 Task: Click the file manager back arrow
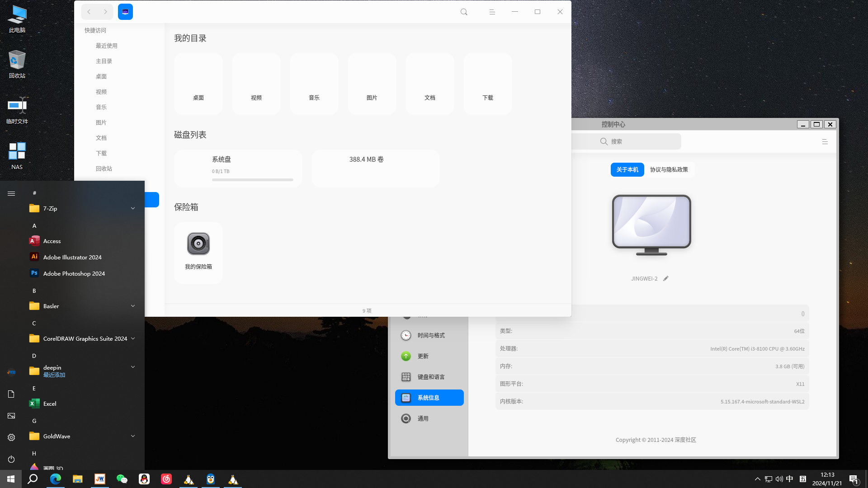point(89,12)
